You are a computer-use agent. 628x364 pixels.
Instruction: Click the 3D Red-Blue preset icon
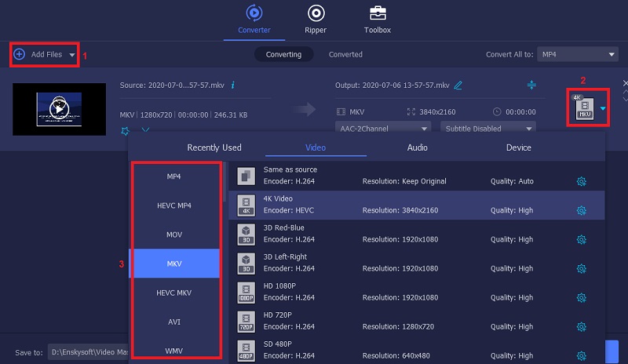tap(246, 235)
